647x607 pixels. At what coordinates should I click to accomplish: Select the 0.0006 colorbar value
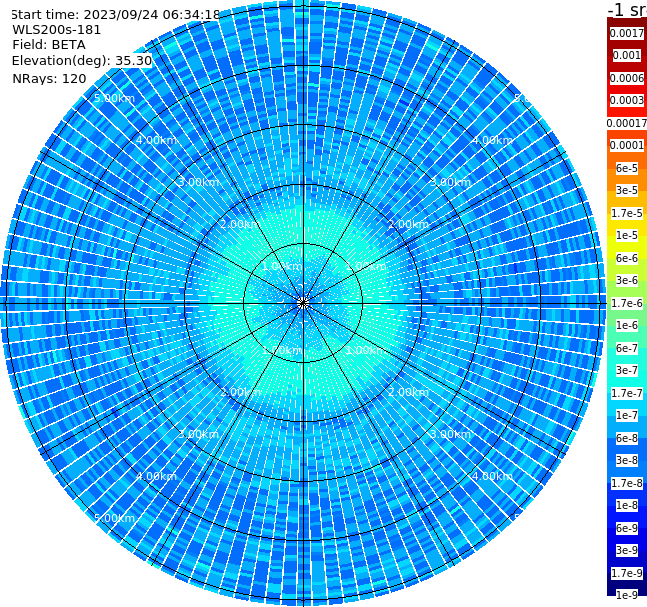coord(627,78)
